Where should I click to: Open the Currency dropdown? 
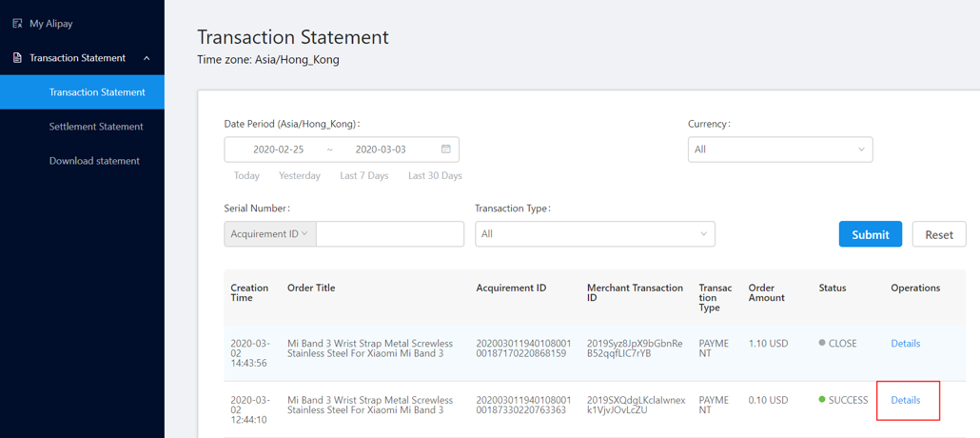tap(779, 149)
